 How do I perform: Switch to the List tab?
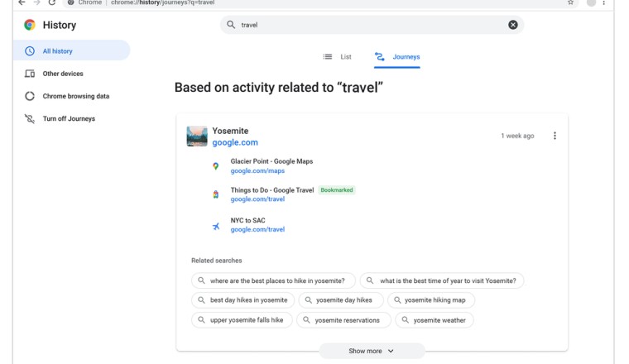(337, 57)
